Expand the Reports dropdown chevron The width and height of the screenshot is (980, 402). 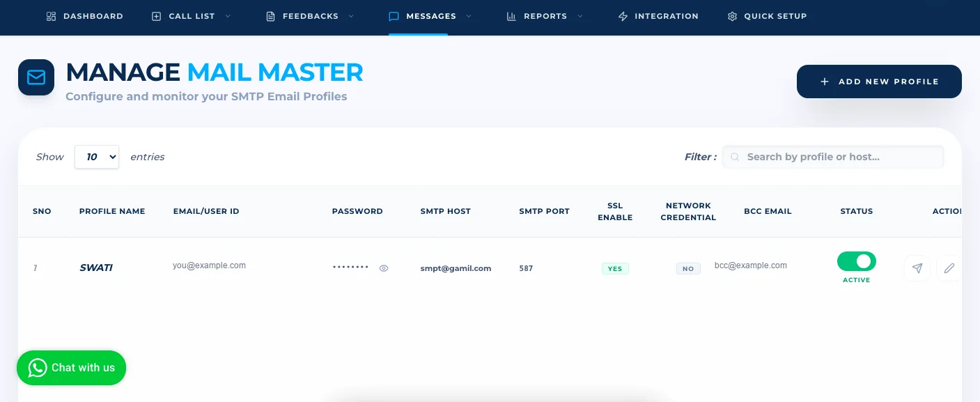[x=580, y=16]
